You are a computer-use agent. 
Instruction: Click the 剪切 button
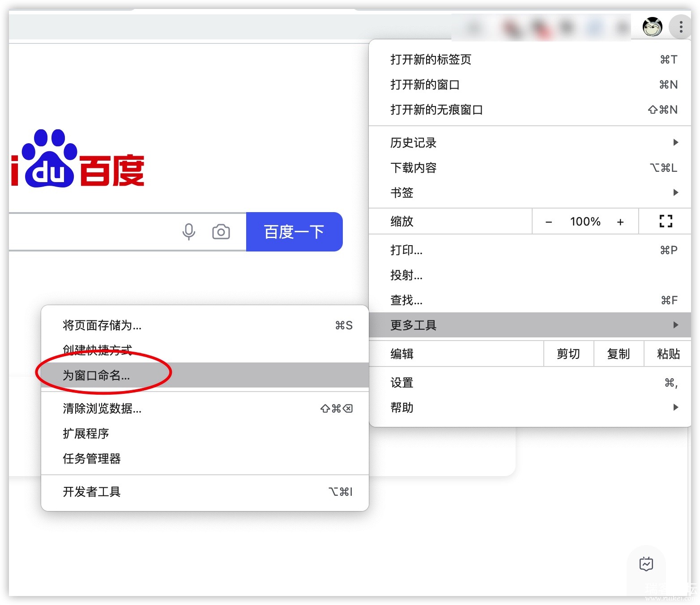click(568, 354)
